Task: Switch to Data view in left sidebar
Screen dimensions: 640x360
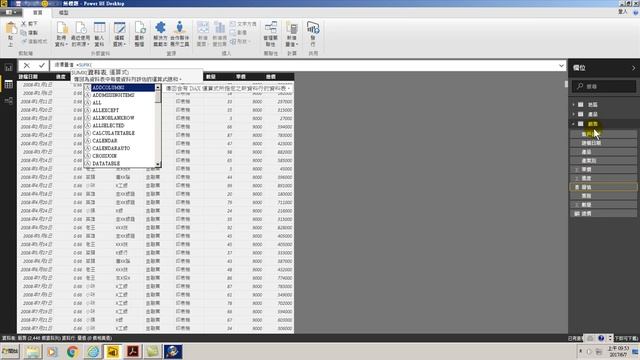Action: point(9,84)
